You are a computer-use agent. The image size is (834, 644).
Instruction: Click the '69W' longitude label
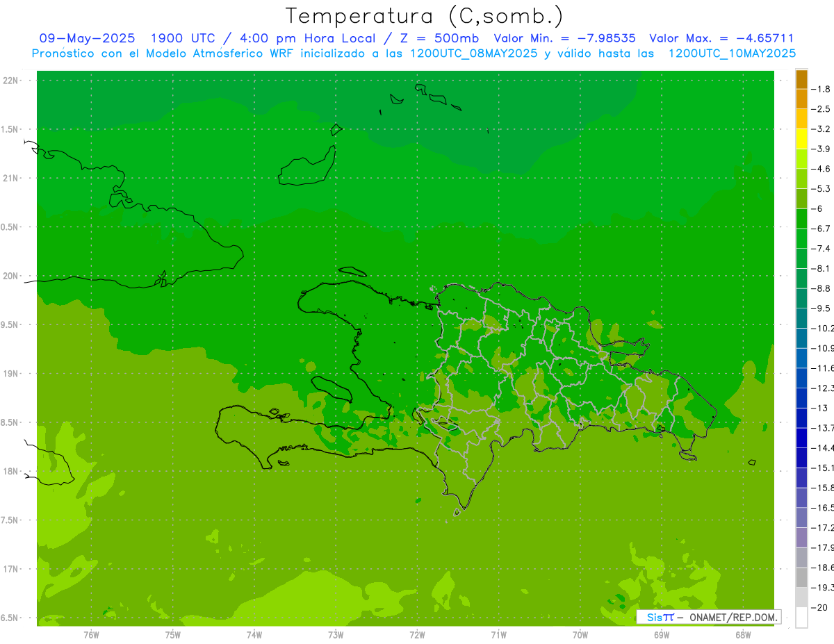click(x=662, y=634)
